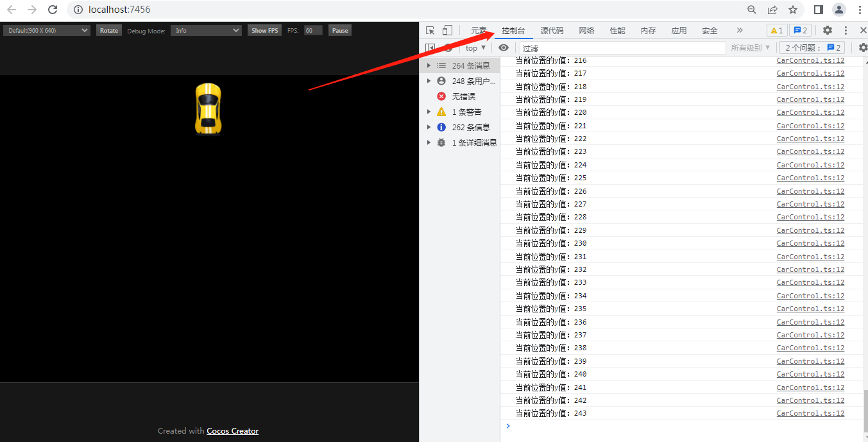The height and width of the screenshot is (442, 868).
Task: Select the user messages icon in sidebar
Action: coord(441,81)
